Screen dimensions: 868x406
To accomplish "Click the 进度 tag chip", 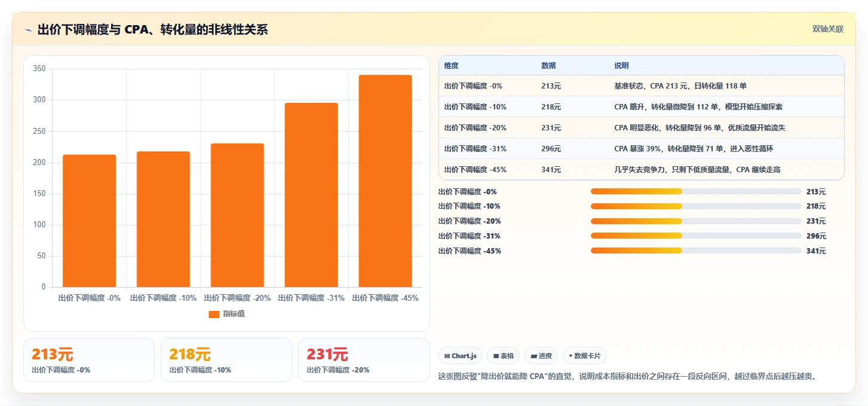I will (x=541, y=356).
